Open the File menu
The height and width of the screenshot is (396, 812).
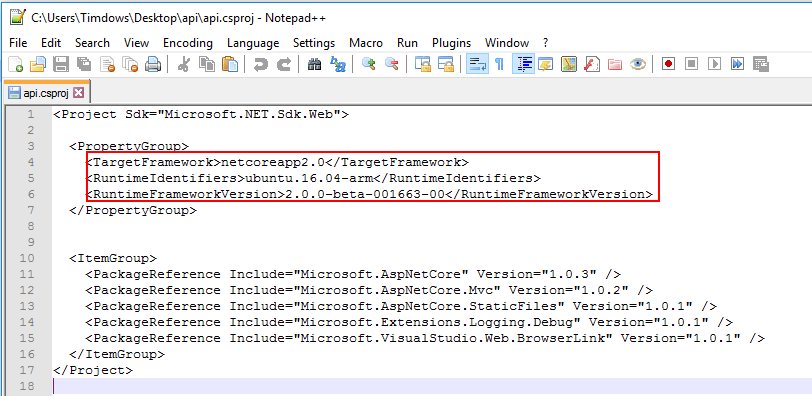[18, 43]
